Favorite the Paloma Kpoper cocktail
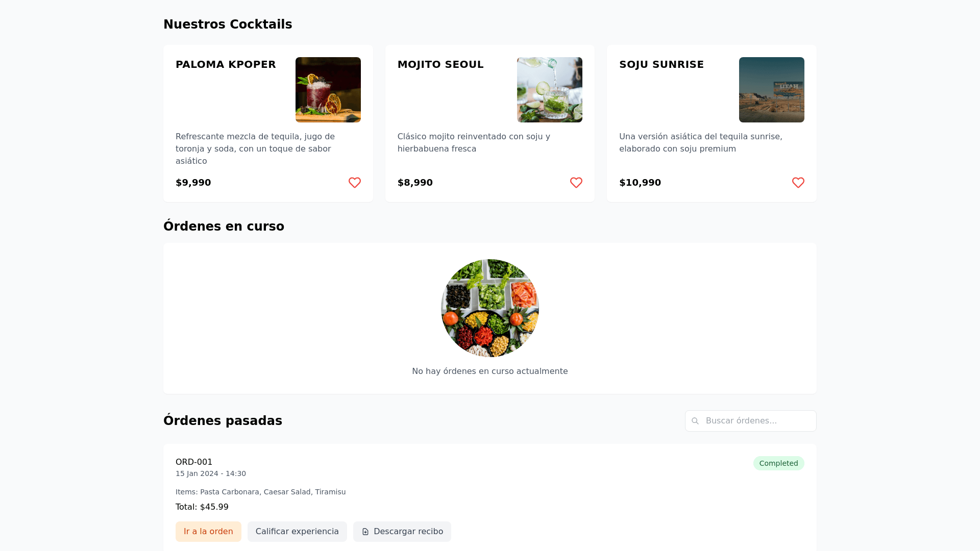The width and height of the screenshot is (980, 551). coord(354,183)
